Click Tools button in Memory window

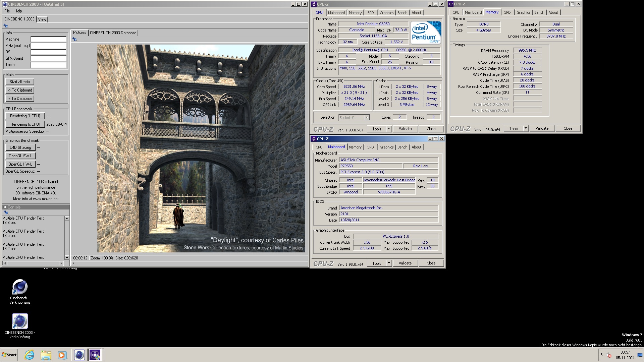click(514, 128)
